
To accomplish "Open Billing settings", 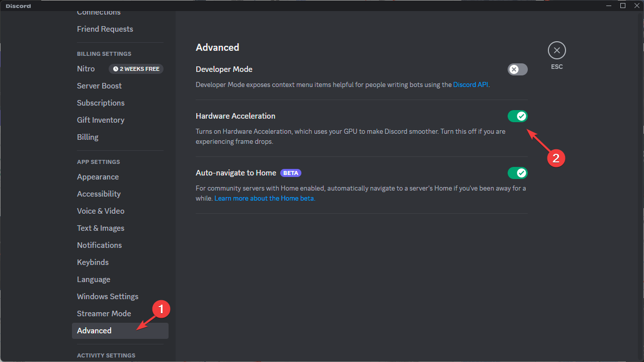I will tap(88, 137).
